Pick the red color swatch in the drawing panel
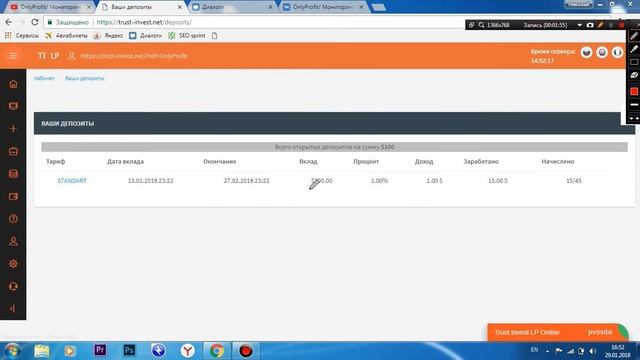Screen dimensions: 640x360 click(634, 91)
